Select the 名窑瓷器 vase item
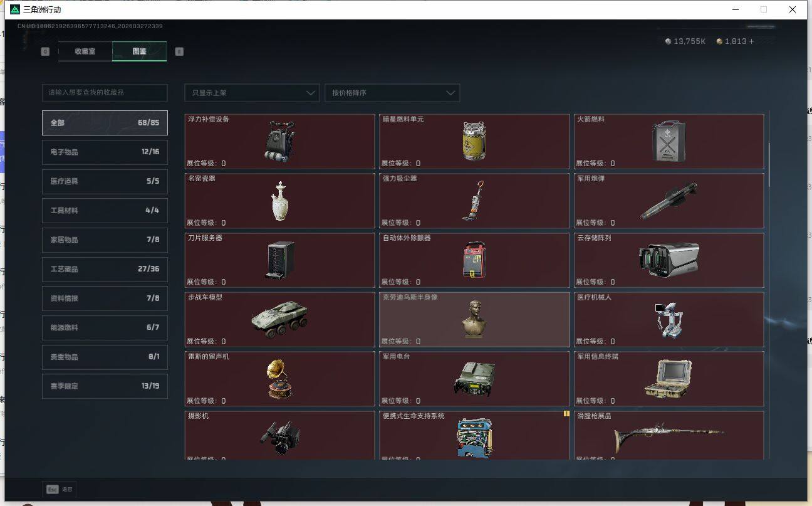Screen dimensions: 812x506 pos(280,201)
